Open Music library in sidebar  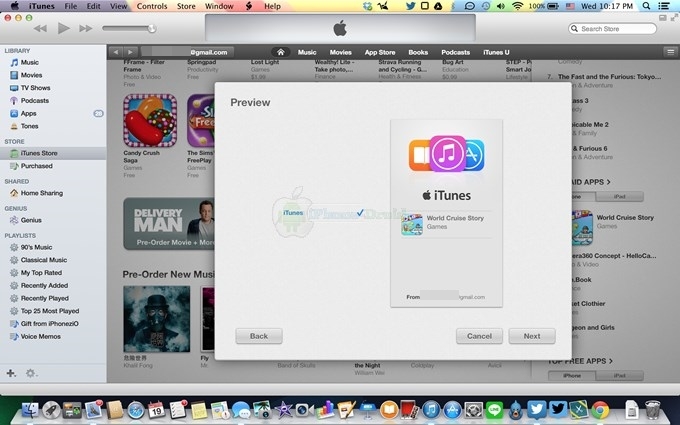coord(30,62)
